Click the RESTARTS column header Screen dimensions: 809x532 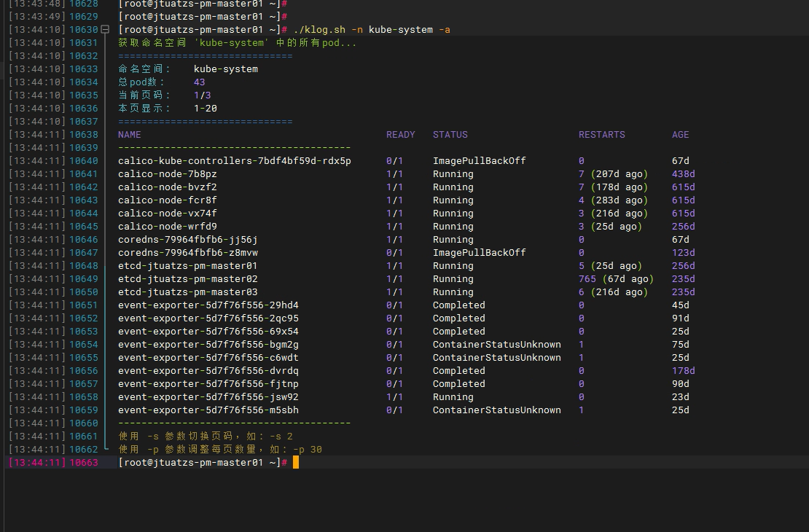click(601, 135)
